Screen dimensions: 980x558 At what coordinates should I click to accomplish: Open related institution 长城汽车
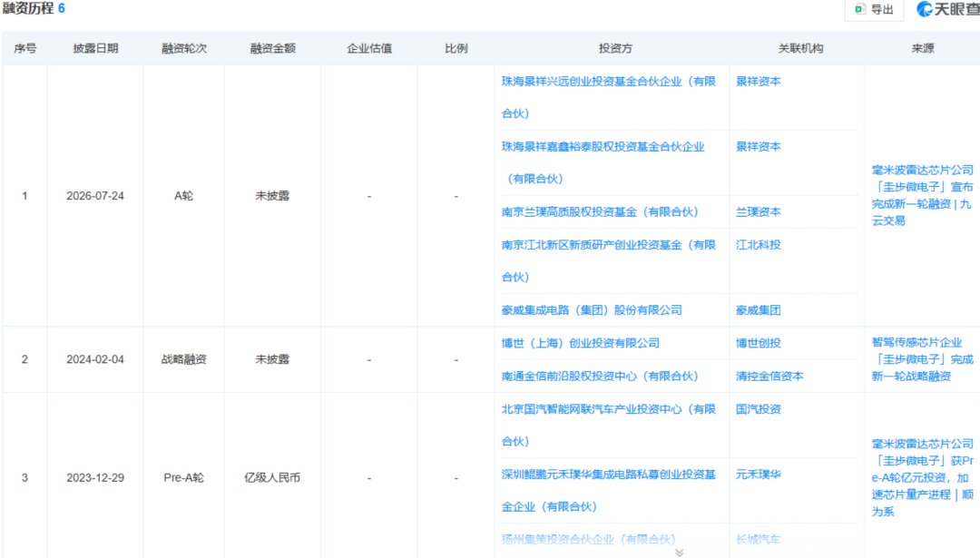point(758,539)
